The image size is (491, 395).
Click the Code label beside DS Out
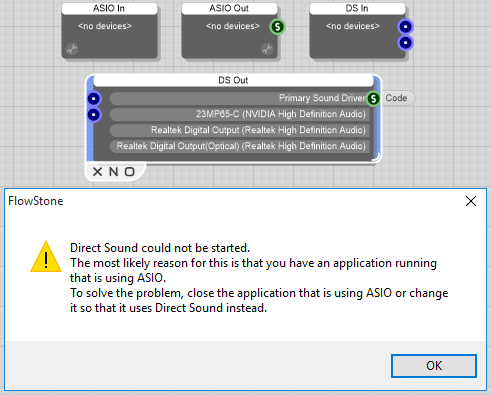coord(396,98)
